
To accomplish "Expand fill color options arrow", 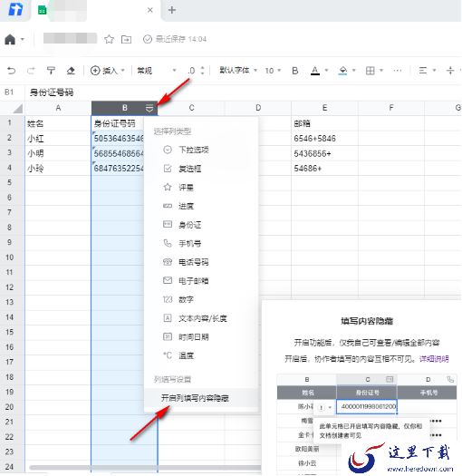I will (x=353, y=71).
